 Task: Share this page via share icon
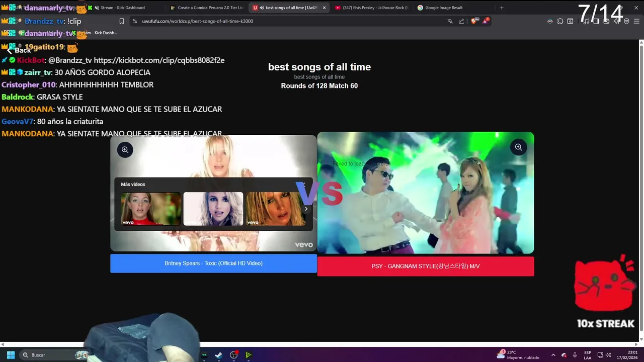[x=461, y=21]
